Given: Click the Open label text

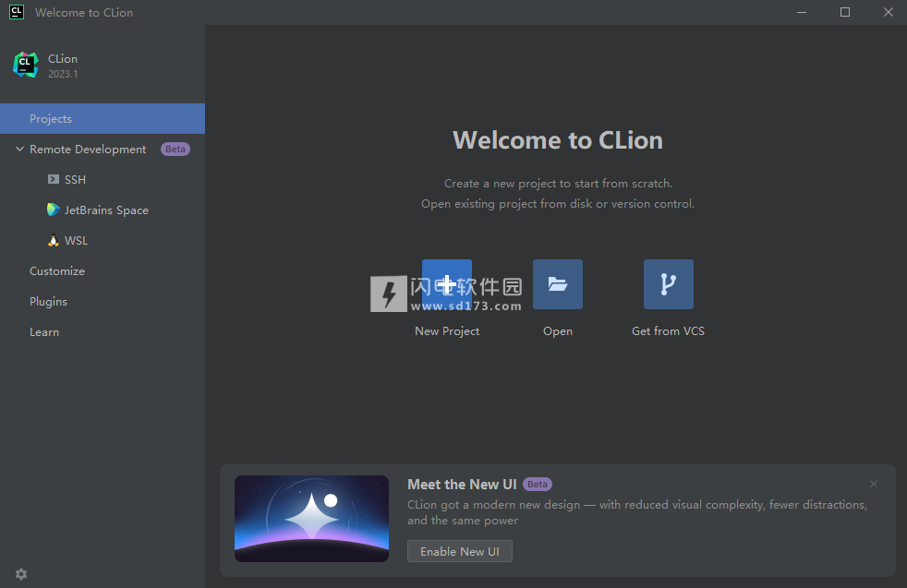Looking at the screenshot, I should tap(558, 331).
